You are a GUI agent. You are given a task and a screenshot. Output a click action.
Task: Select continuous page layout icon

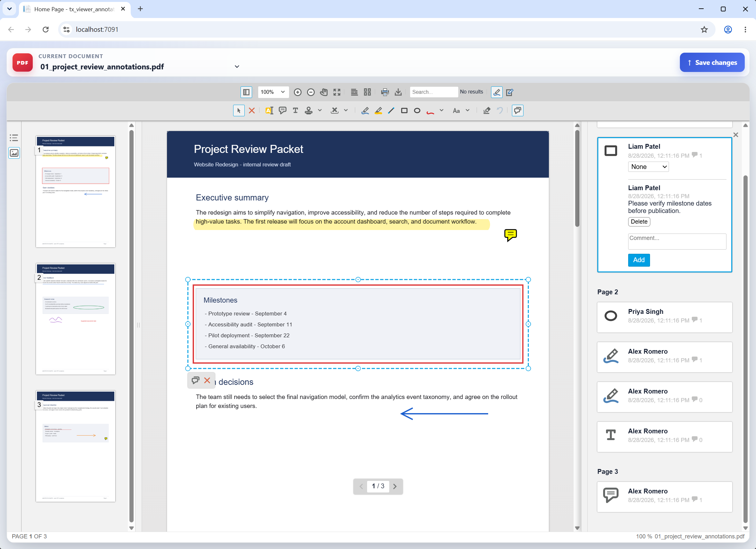tap(354, 92)
